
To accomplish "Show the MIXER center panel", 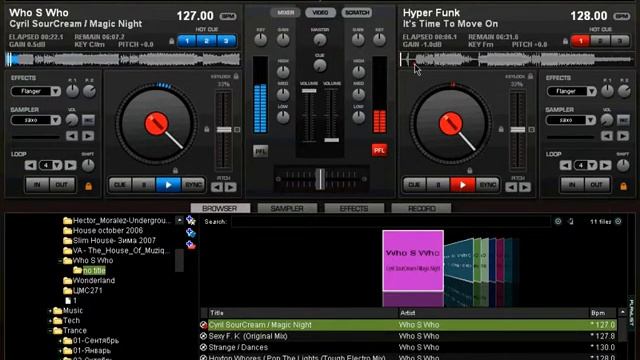I will (285, 13).
